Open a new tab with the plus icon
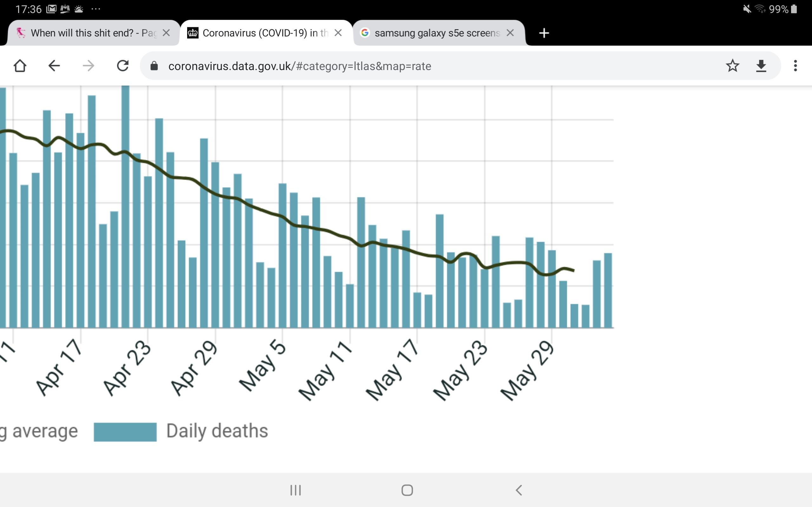This screenshot has width=812, height=507. point(544,33)
